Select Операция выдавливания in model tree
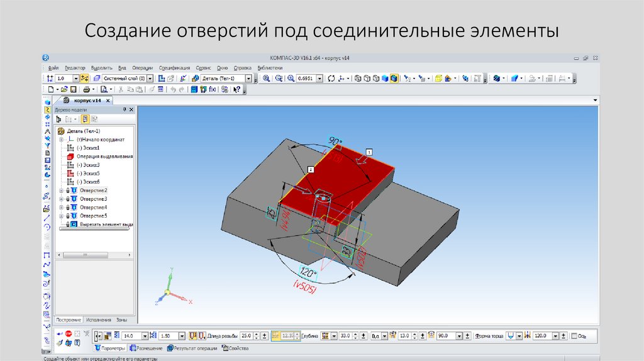This screenshot has width=644, height=361. tap(104, 157)
